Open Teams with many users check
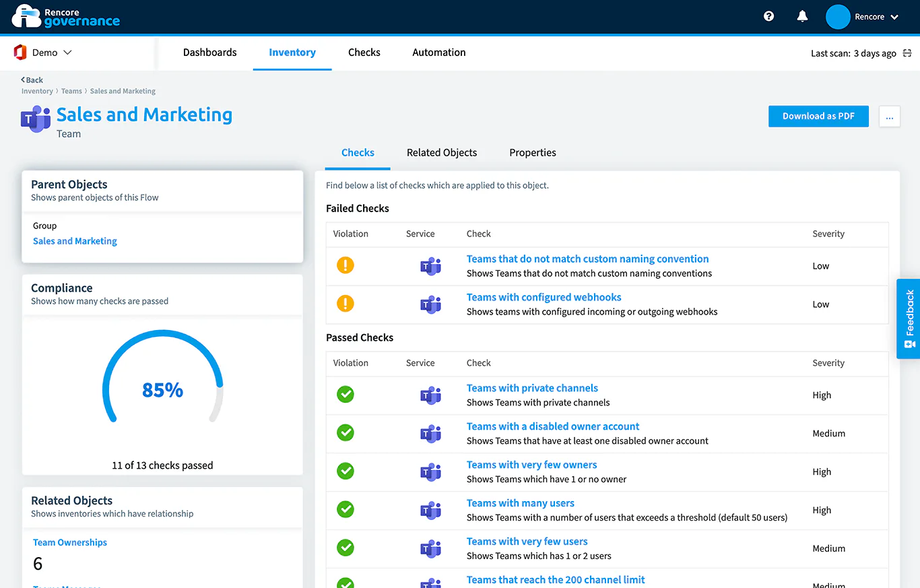The image size is (920, 588). [x=521, y=503]
